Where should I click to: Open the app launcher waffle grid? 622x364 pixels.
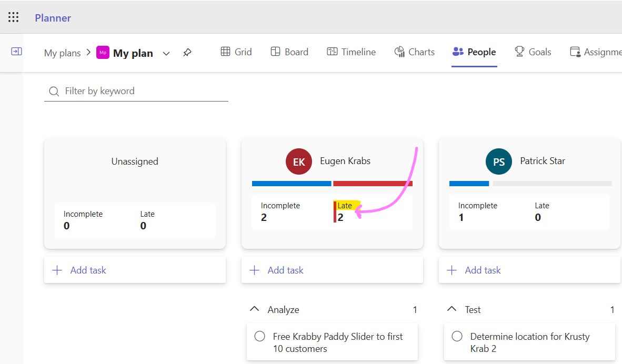coord(14,17)
